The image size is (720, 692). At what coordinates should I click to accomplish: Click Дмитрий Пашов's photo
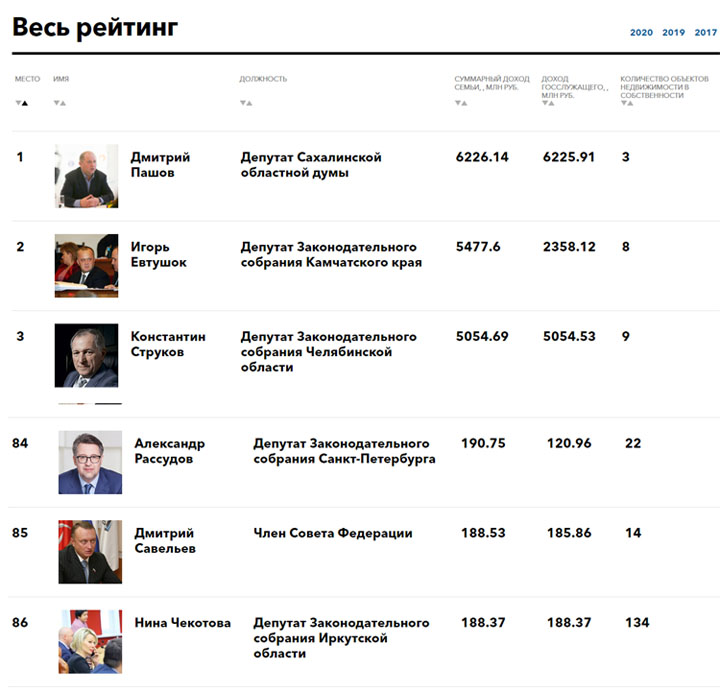pyautogui.click(x=86, y=176)
